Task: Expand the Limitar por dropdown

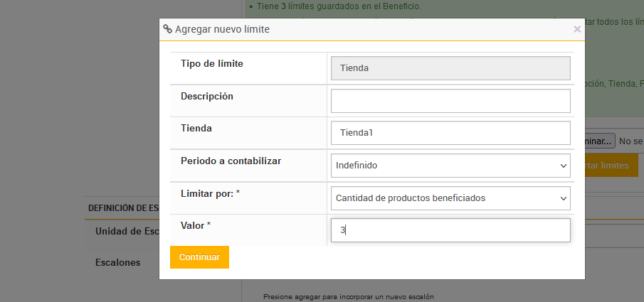Action: 450,198
